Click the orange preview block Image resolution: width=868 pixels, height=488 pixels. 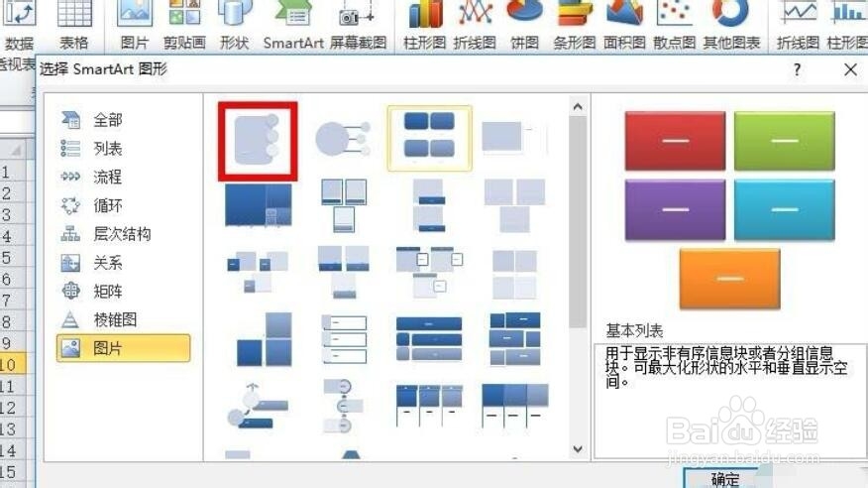coord(730,278)
